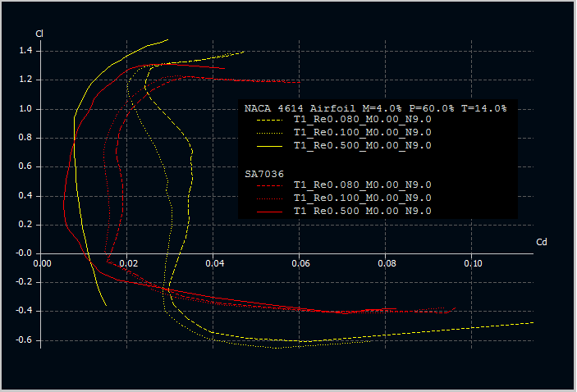Image resolution: width=577 pixels, height=392 pixels.
Task: Click the 1.2 tick on Cl axis
Action: 25,80
